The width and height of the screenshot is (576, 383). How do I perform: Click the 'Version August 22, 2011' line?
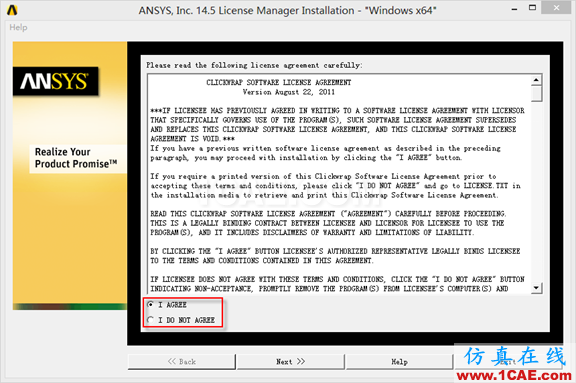point(288,92)
